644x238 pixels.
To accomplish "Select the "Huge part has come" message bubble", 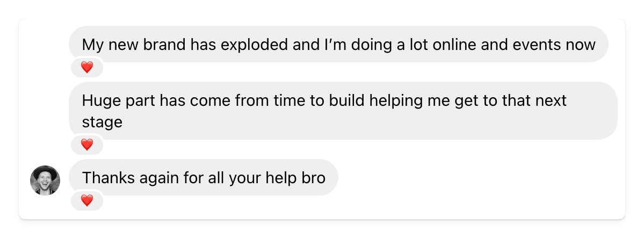I will pyautogui.click(x=343, y=111).
